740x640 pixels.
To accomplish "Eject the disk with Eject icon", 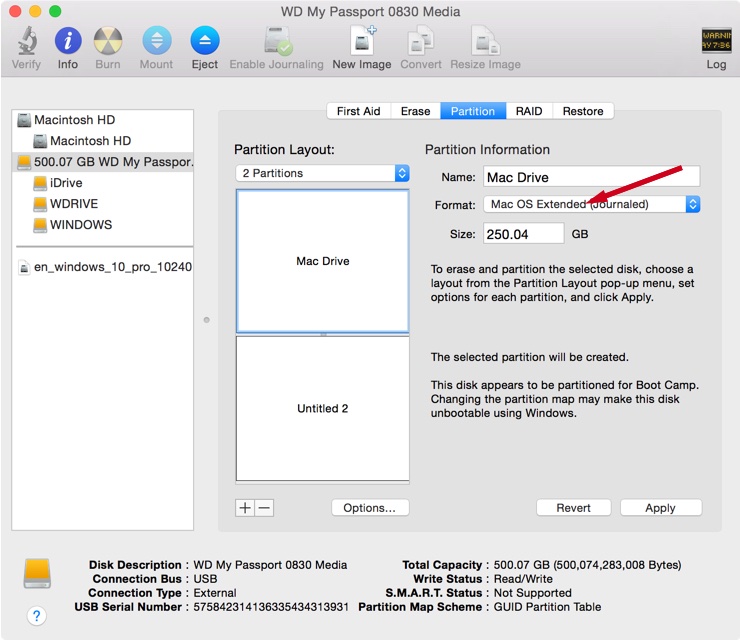I will click(x=205, y=41).
